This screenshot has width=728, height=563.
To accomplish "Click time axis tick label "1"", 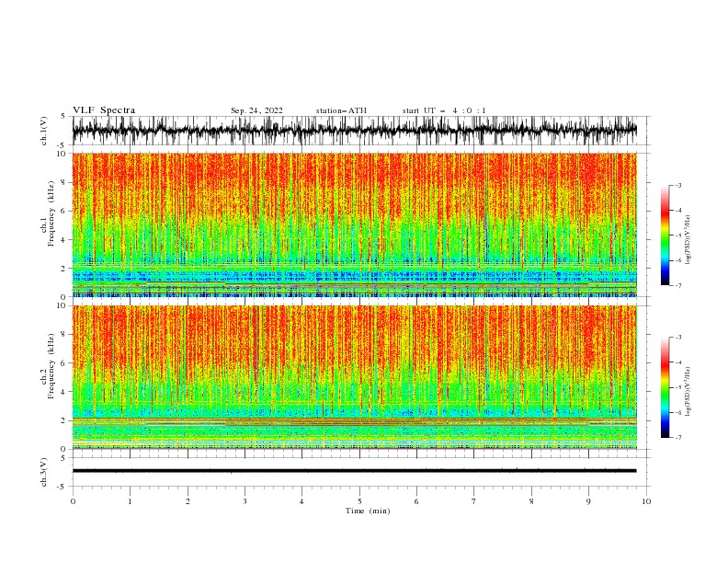I will (x=130, y=501).
